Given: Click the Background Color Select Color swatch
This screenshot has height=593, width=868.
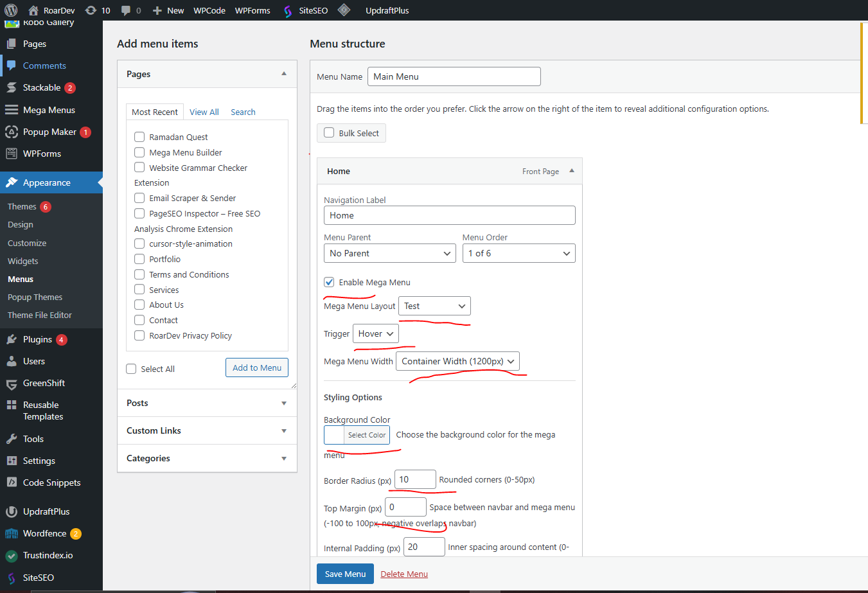Looking at the screenshot, I should [334, 435].
